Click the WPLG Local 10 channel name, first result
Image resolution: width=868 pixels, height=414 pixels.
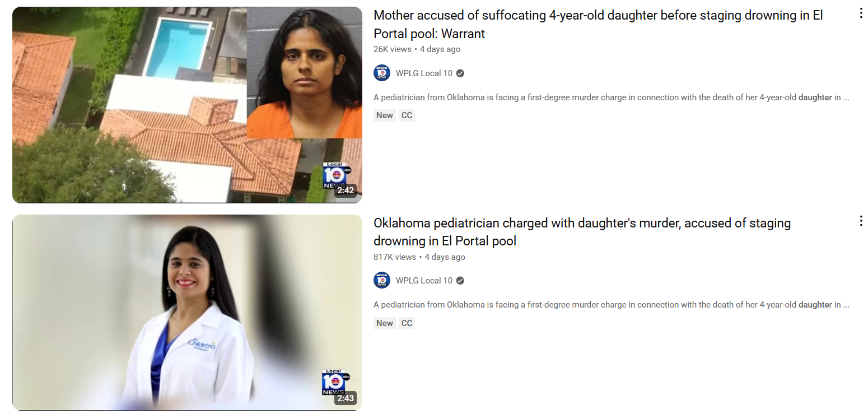[424, 73]
